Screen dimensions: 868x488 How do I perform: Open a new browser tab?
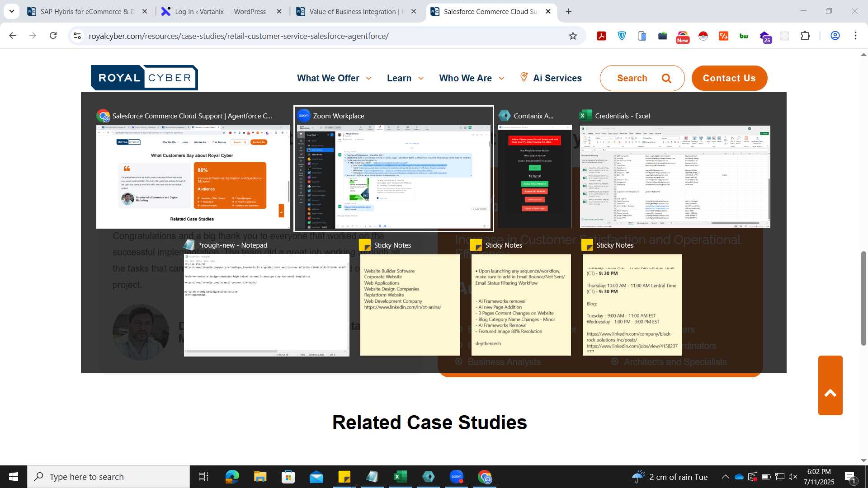pyautogui.click(x=569, y=11)
